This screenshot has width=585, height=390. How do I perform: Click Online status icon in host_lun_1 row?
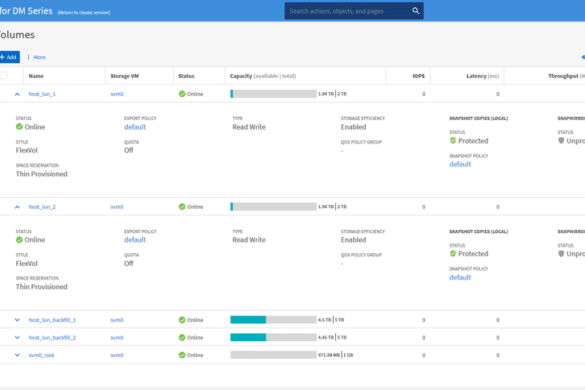click(x=182, y=94)
